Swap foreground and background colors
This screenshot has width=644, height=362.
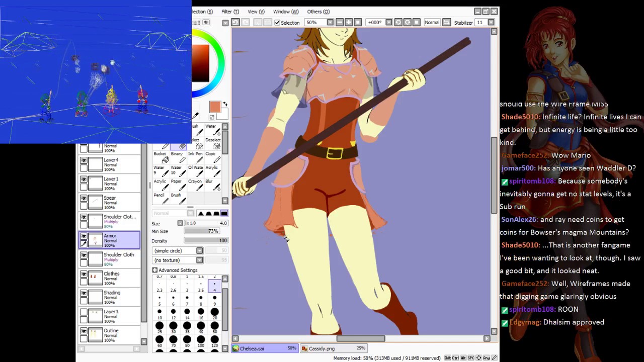[x=224, y=105]
